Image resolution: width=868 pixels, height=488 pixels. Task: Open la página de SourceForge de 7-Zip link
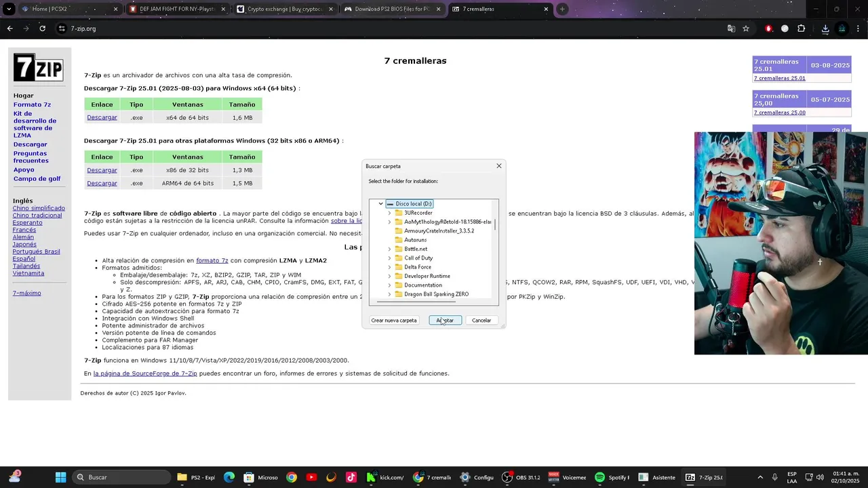click(x=145, y=373)
